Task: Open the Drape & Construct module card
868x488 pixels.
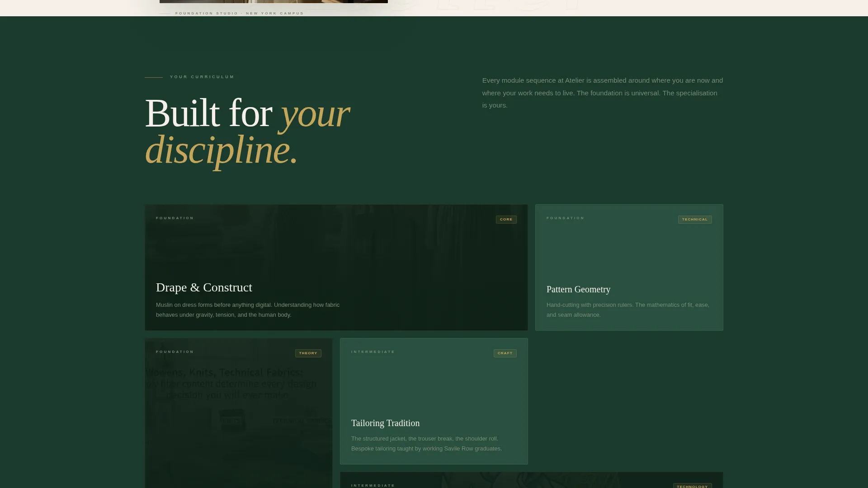Action: coord(336,267)
